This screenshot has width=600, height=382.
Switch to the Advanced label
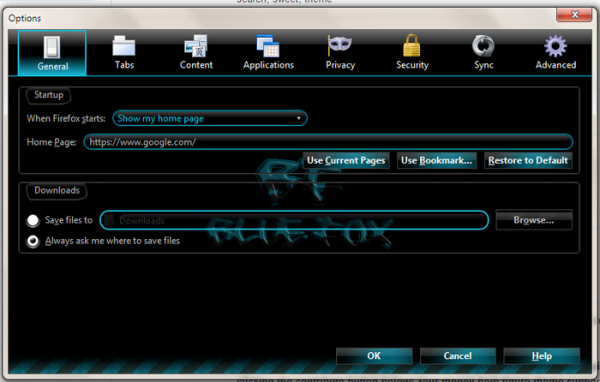pos(556,65)
